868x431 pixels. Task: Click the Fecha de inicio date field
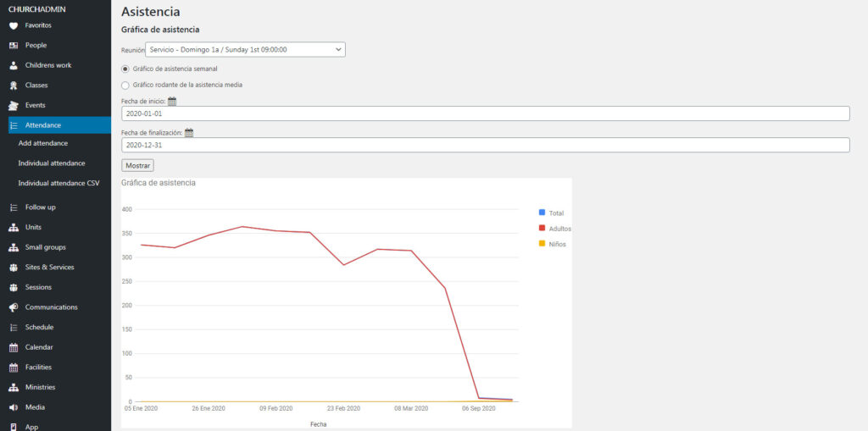pos(485,113)
